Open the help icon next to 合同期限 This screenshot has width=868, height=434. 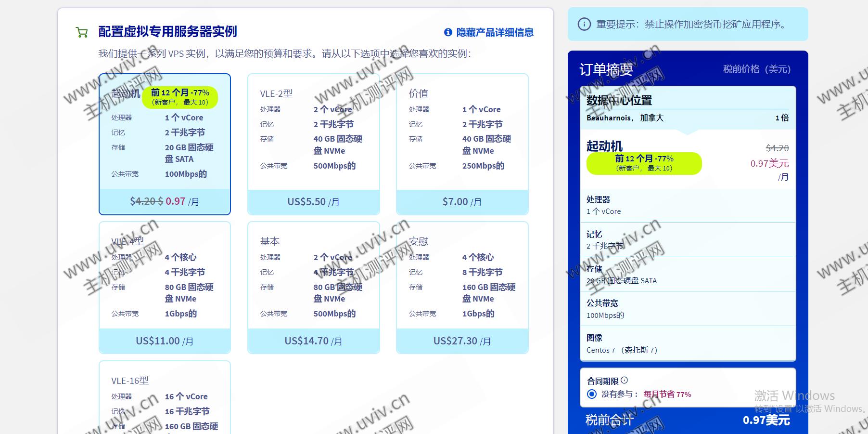pos(624,381)
